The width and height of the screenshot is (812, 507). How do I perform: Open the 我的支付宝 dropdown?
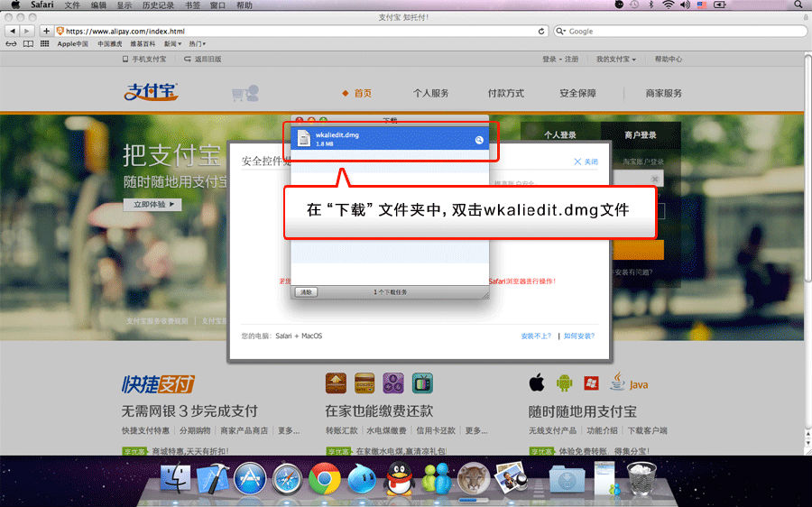click(x=615, y=59)
